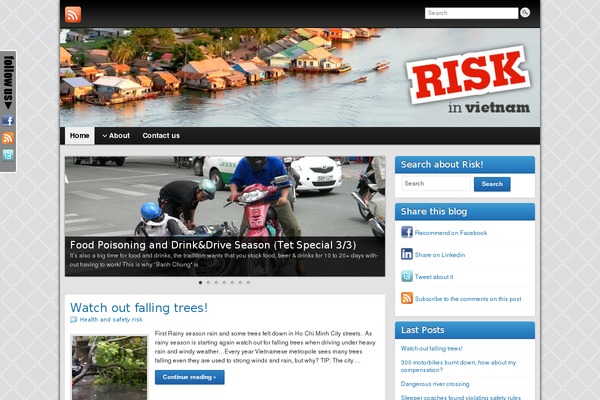
Task: Expand the About menu dropdown
Action: point(116,136)
